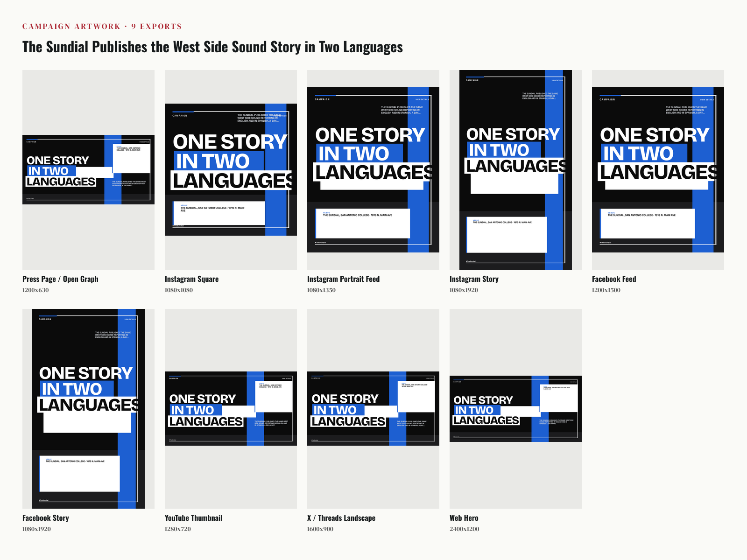Select the Instagram Square artwork preview

[231, 169]
